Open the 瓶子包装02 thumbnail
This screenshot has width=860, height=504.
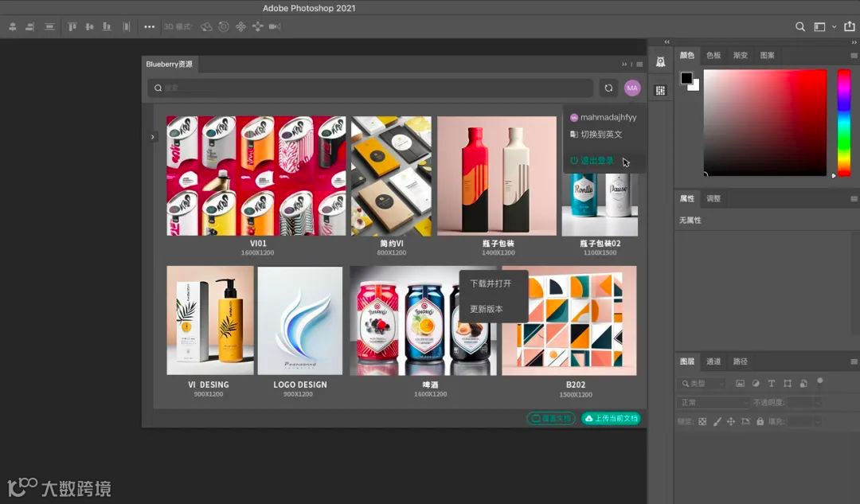tap(600, 205)
